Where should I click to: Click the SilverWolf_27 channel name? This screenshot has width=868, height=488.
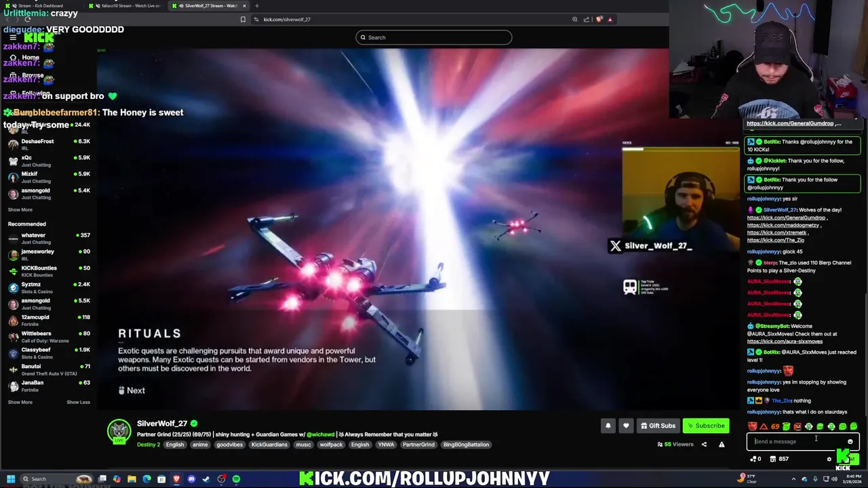(x=162, y=424)
